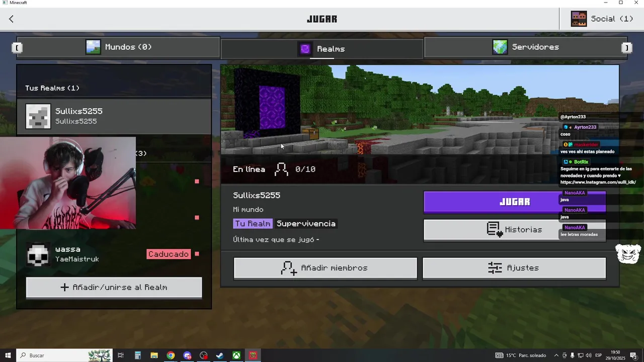The height and width of the screenshot is (362, 644).
Task: Click the wassa skull avatar icon
Action: pos(38,254)
